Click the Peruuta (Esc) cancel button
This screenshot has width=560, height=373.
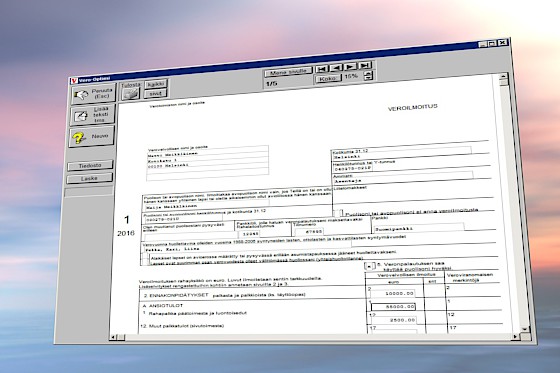[94, 94]
